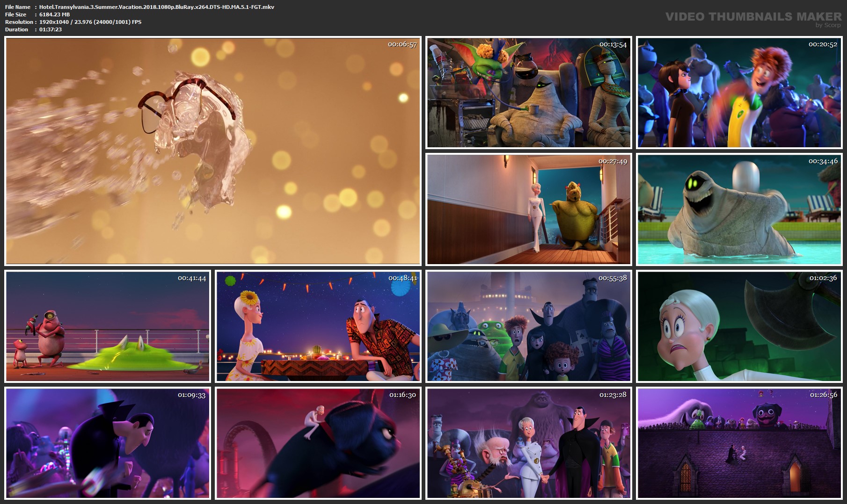Open the dinner date thumbnail at 00:48:41
The image size is (847, 504).
(318, 326)
